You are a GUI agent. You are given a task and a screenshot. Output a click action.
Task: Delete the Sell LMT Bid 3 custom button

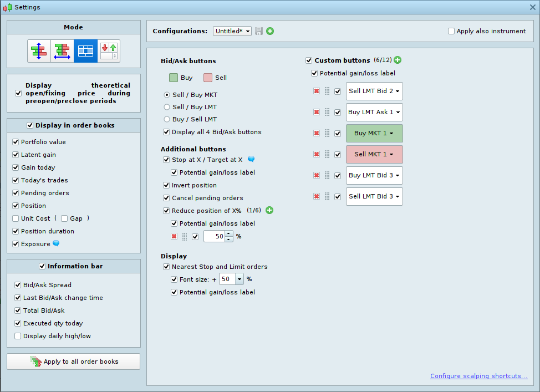pos(317,196)
